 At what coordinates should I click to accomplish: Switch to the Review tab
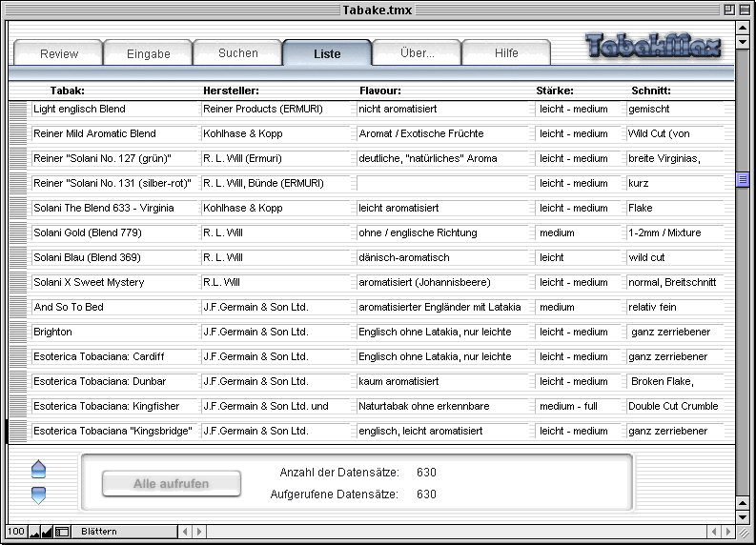pyautogui.click(x=59, y=53)
